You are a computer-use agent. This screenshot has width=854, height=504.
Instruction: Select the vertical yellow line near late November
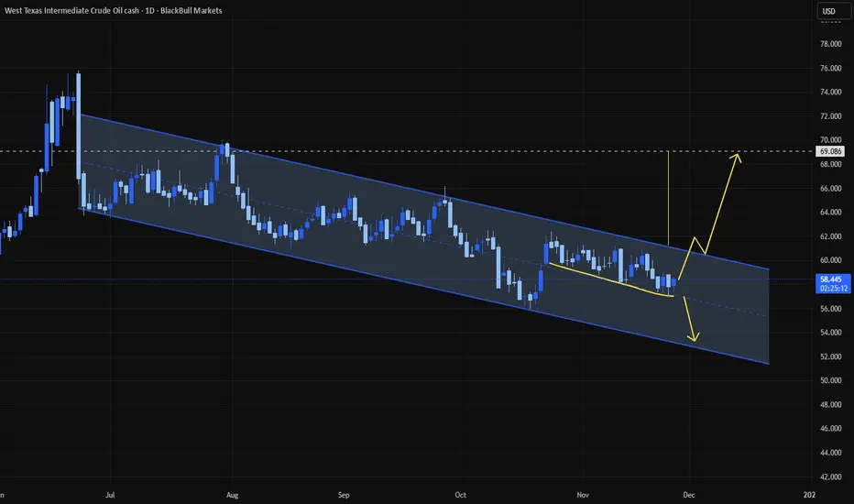pyautogui.click(x=668, y=199)
